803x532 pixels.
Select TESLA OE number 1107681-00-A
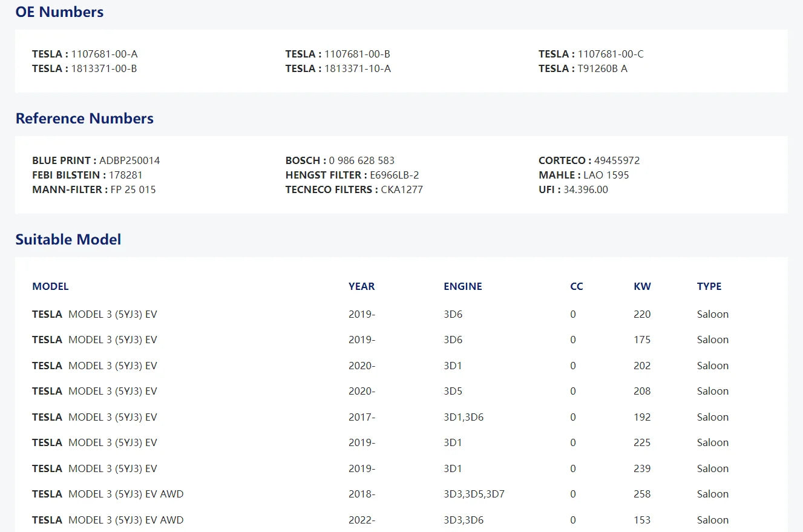pyautogui.click(x=105, y=54)
